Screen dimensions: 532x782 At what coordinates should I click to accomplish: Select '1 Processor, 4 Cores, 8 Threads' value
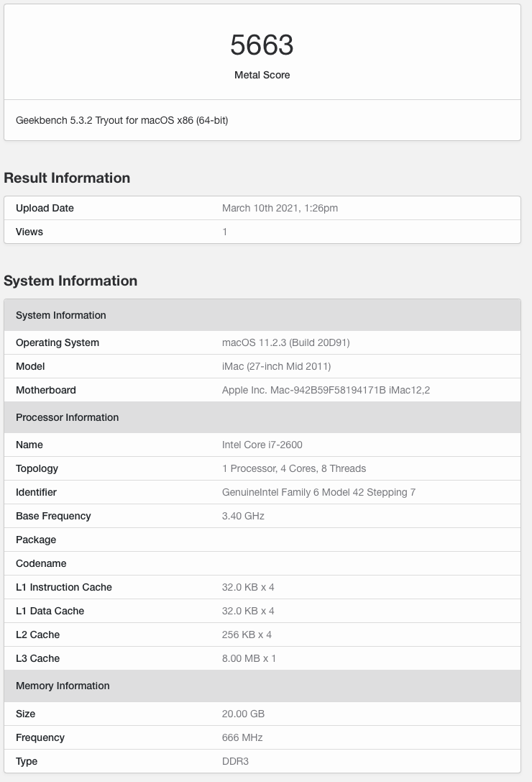click(x=293, y=469)
